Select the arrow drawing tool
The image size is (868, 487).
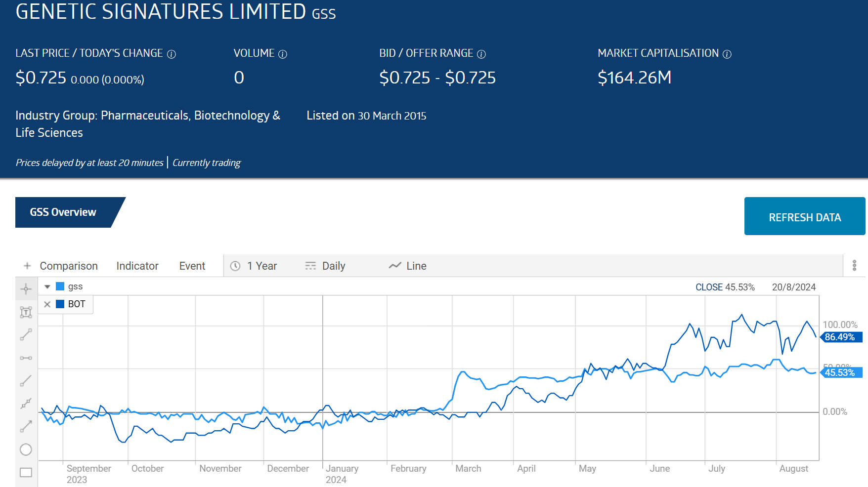26,426
